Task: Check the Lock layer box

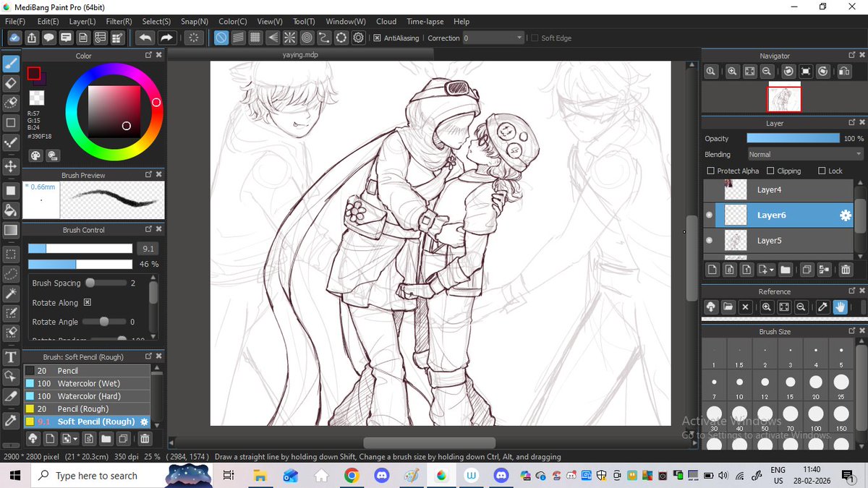Action: click(x=822, y=171)
